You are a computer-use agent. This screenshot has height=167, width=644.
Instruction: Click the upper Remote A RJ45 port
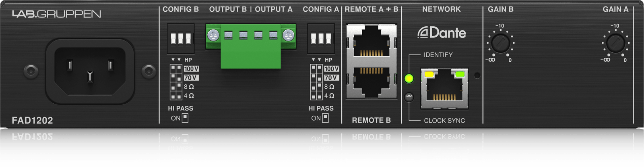tap(371, 42)
